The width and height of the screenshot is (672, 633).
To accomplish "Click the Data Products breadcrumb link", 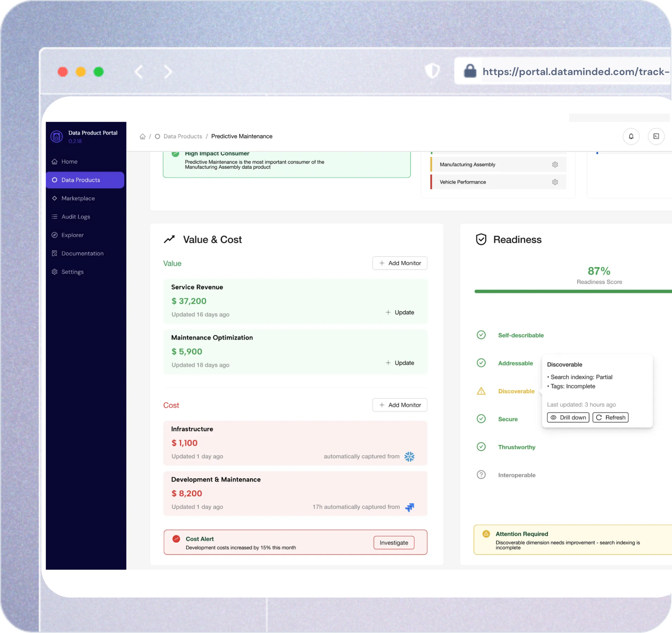I will coord(183,137).
